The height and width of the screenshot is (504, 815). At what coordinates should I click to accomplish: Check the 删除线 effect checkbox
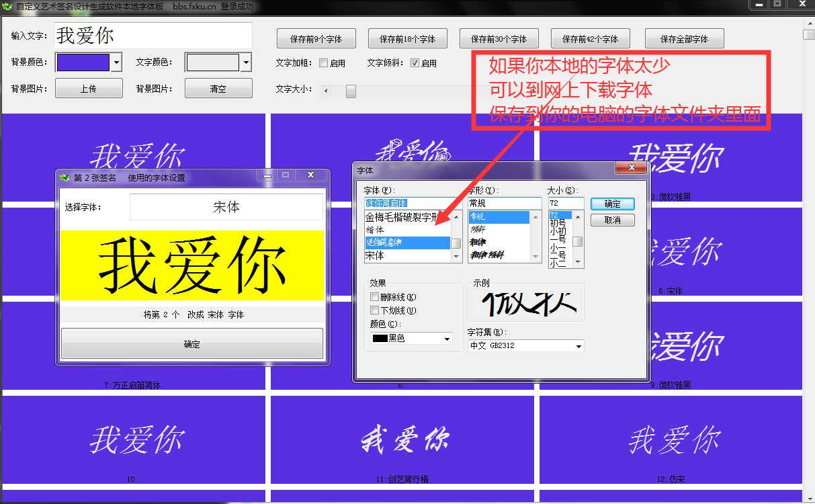click(x=375, y=297)
